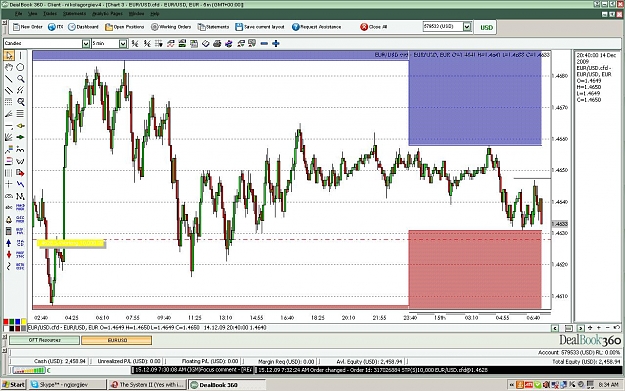625x391 pixels.
Task: Click Working Orders button
Action: tap(171, 27)
